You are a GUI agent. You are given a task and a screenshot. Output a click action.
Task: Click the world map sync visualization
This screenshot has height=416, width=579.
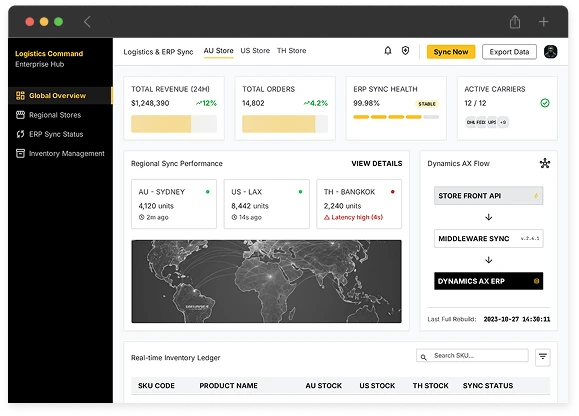[266, 281]
